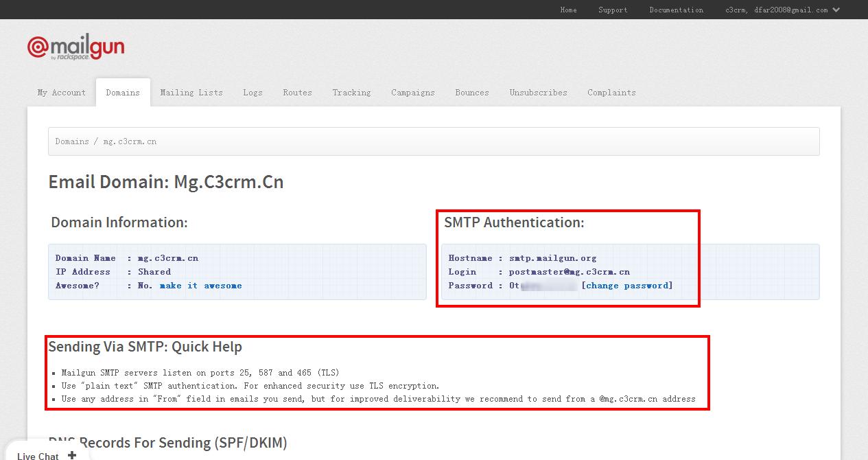868x460 pixels.
Task: Click the SMTP Authentication heading
Action: tap(514, 222)
